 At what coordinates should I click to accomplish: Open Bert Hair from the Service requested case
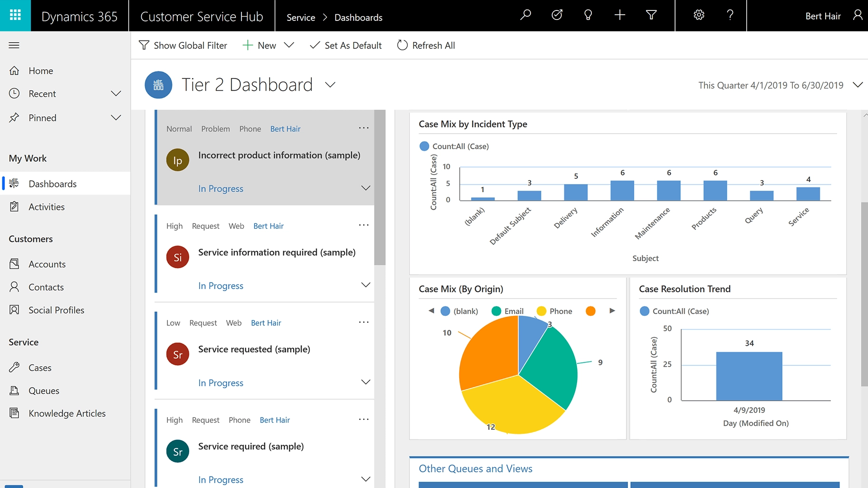coord(266,322)
